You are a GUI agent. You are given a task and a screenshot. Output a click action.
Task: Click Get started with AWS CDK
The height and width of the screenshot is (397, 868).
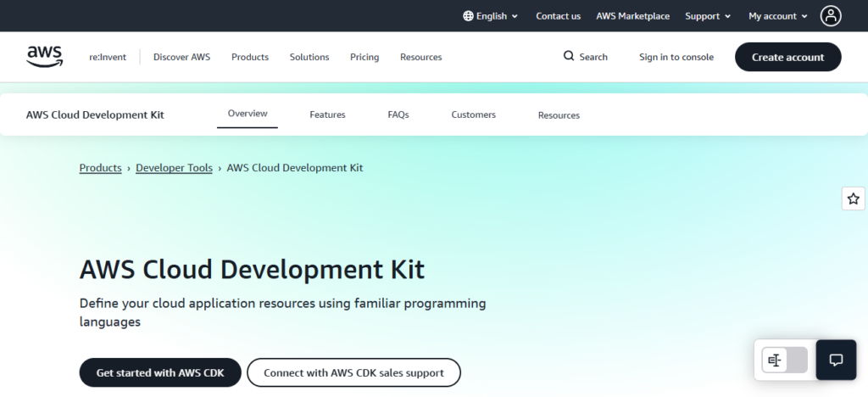[x=160, y=372]
